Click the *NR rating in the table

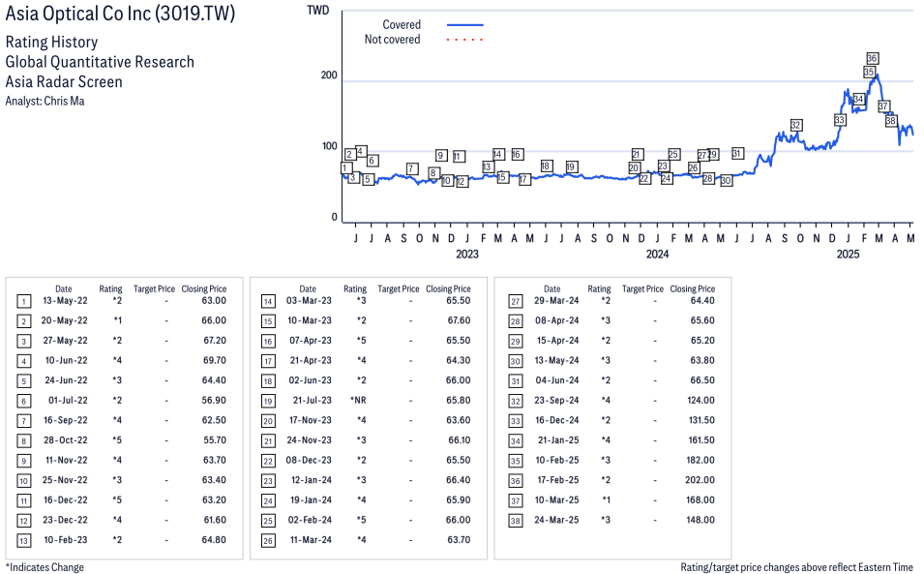[358, 400]
